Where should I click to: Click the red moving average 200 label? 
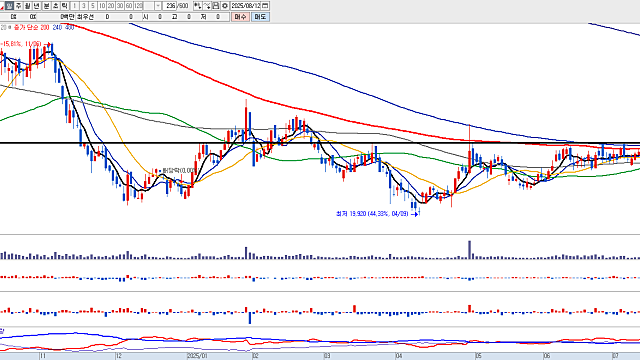[44, 27]
